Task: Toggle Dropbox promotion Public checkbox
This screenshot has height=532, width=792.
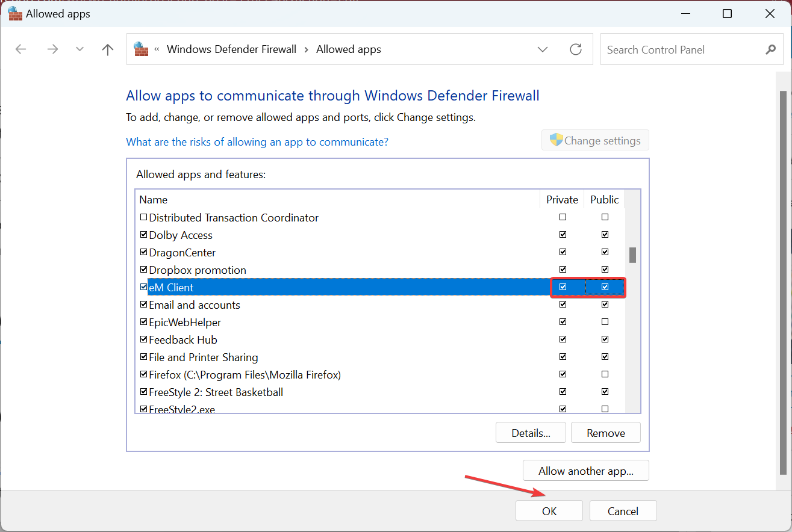Action: (605, 270)
